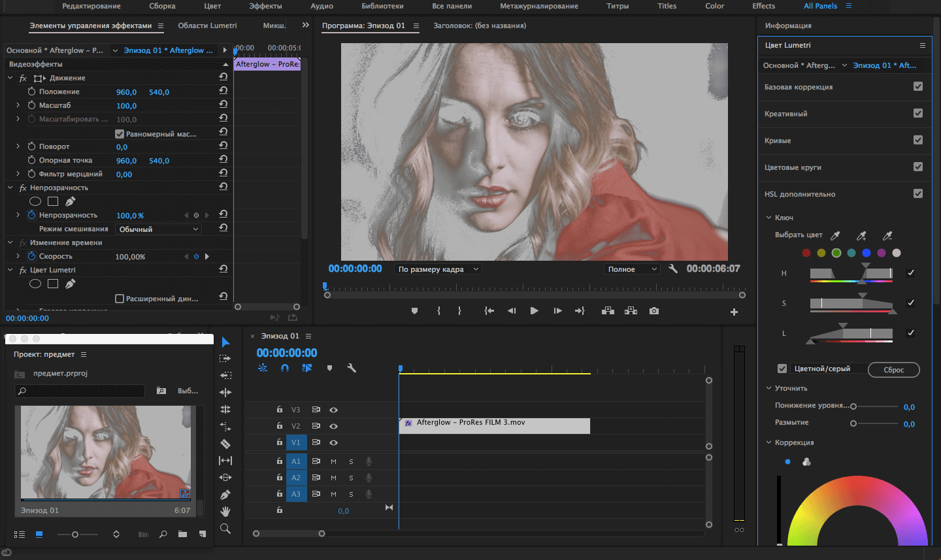Open the По размеру кадра zoom dropdown
This screenshot has width=941, height=560.
coord(437,269)
